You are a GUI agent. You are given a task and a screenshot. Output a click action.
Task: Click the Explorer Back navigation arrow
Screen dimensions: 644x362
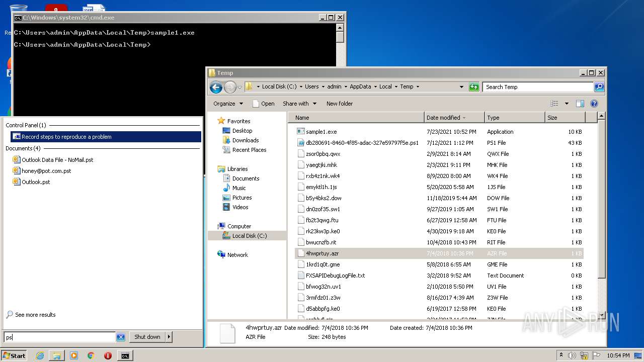(x=216, y=87)
